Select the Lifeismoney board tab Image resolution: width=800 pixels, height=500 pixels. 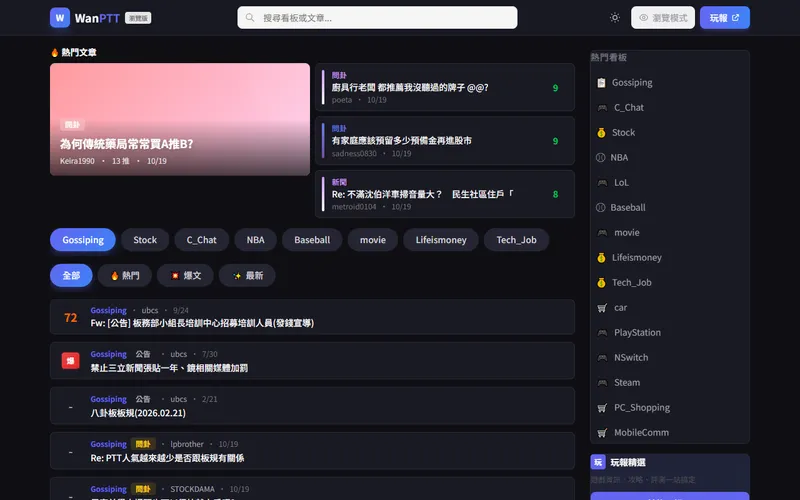(x=441, y=240)
